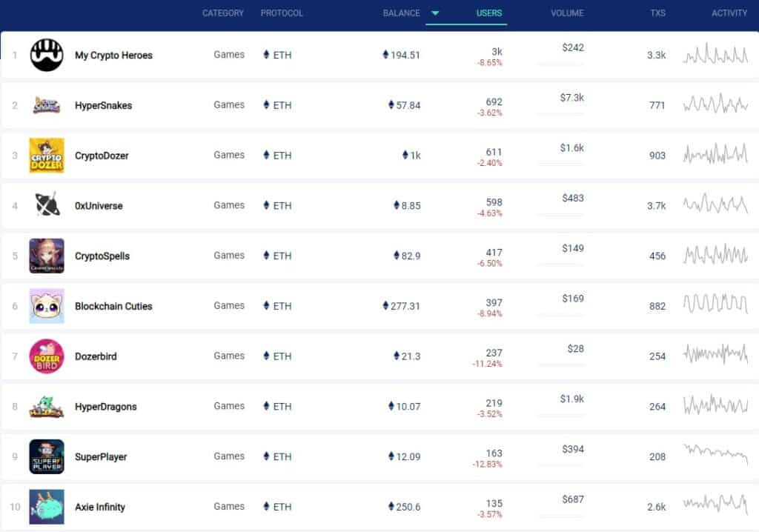Click ETH protocol icon in Dozerbird row

pyautogui.click(x=266, y=356)
